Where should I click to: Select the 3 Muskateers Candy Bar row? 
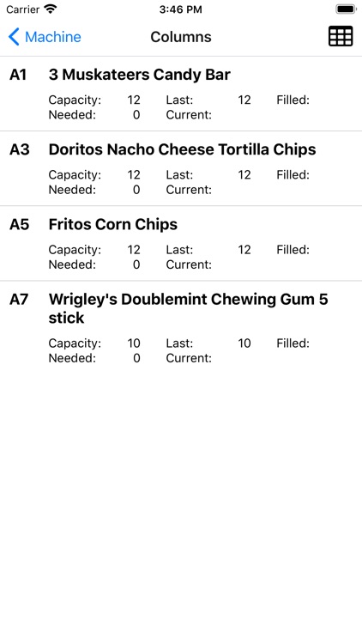pyautogui.click(x=181, y=94)
